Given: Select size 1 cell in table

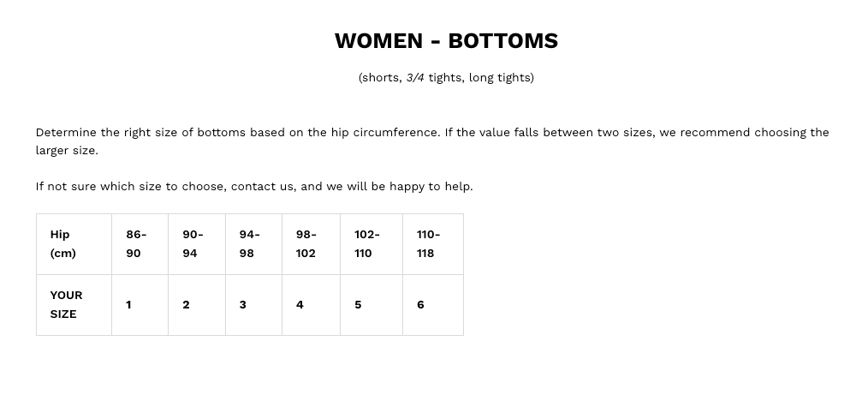Looking at the screenshot, I should 140,305.
